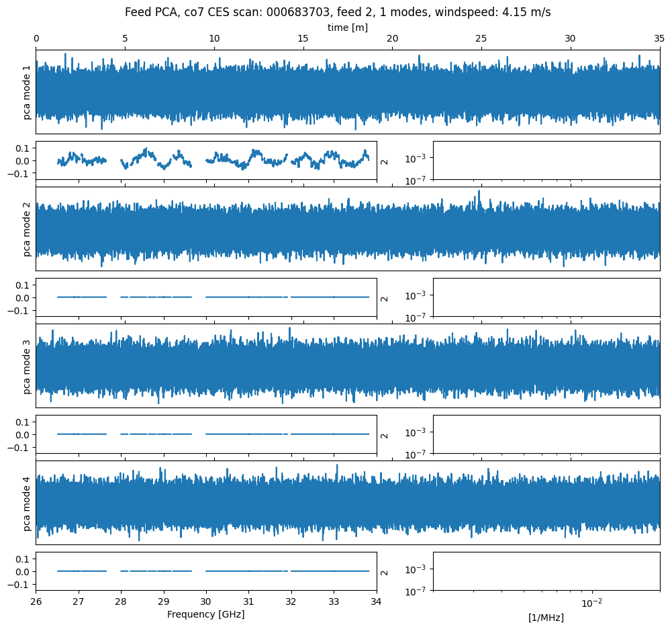Click inside the pca mode 3 time series plot
Screen dimensions: 672x629
tap(347, 366)
